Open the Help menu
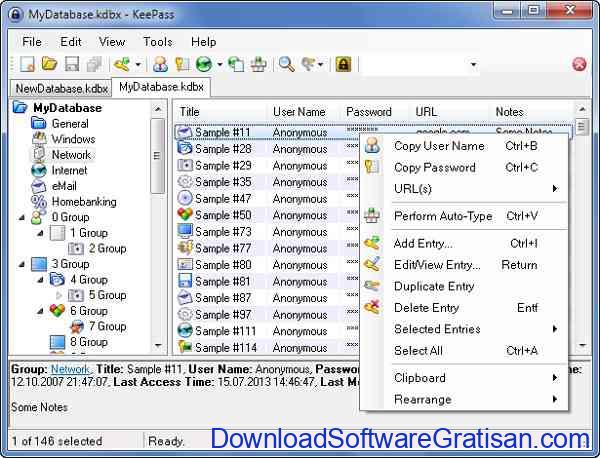Screen dimensions: 600x458 pyautogui.click(x=204, y=41)
